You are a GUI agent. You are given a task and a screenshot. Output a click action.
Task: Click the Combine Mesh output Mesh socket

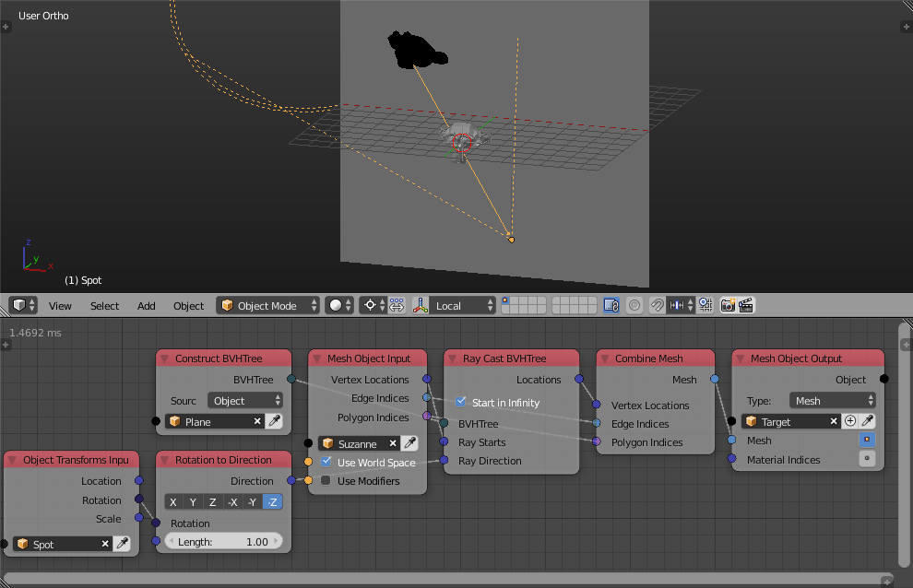click(715, 379)
